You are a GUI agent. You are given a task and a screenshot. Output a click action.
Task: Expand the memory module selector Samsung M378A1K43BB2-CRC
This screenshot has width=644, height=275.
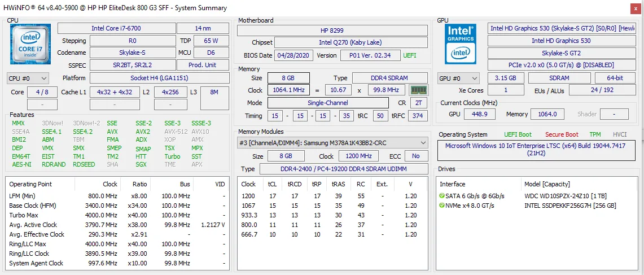tap(333, 143)
